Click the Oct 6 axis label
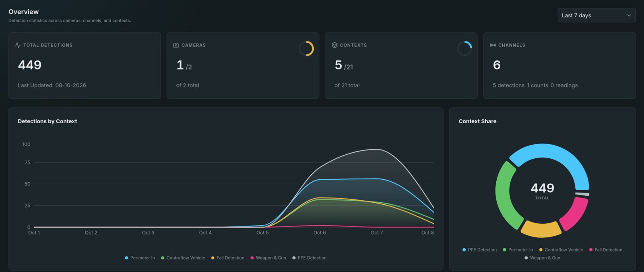644x272 pixels. point(320,233)
